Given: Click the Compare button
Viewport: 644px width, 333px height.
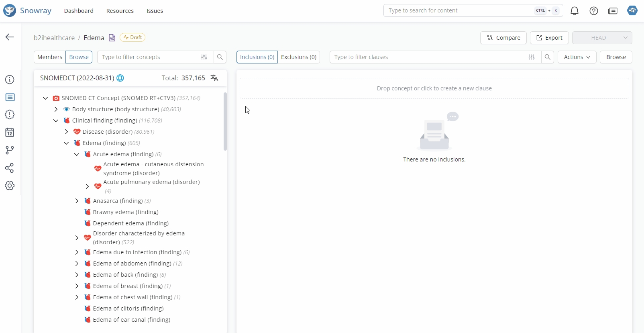Looking at the screenshot, I should coord(503,38).
